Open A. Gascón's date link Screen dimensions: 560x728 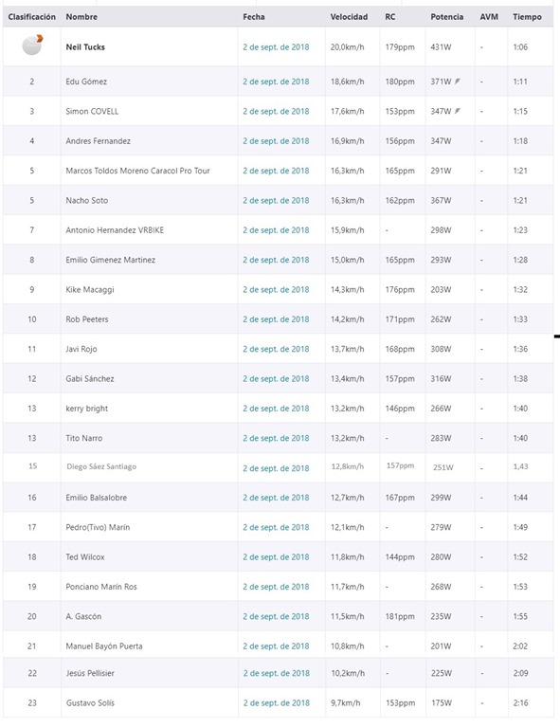click(276, 616)
